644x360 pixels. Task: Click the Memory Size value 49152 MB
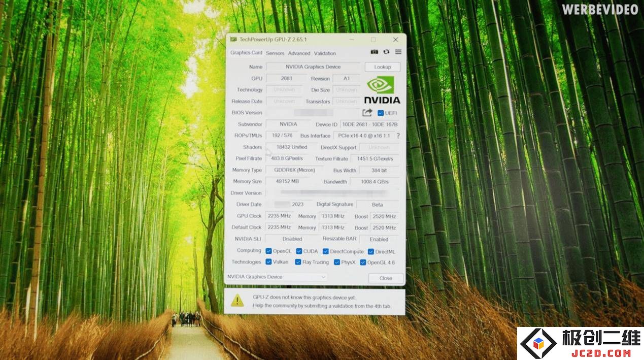pyautogui.click(x=287, y=181)
